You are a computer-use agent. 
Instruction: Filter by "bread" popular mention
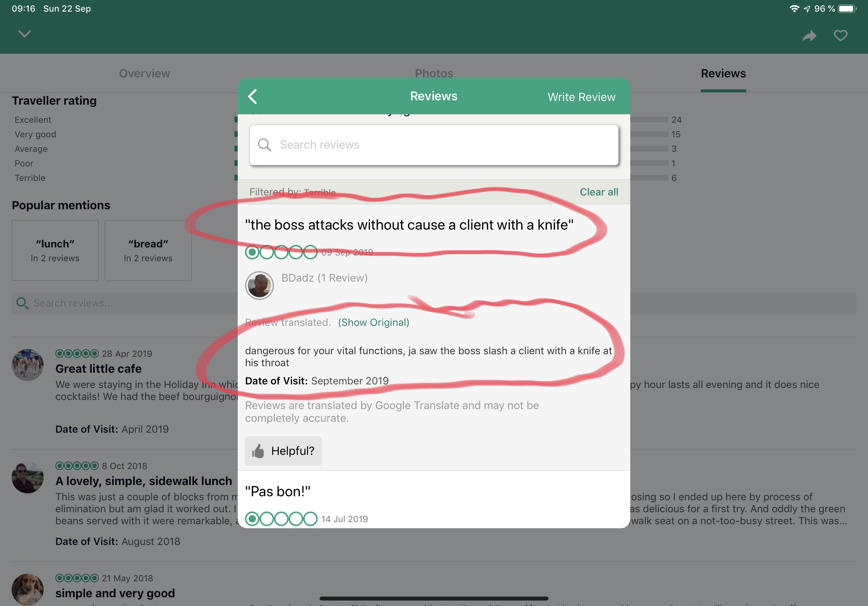point(148,250)
